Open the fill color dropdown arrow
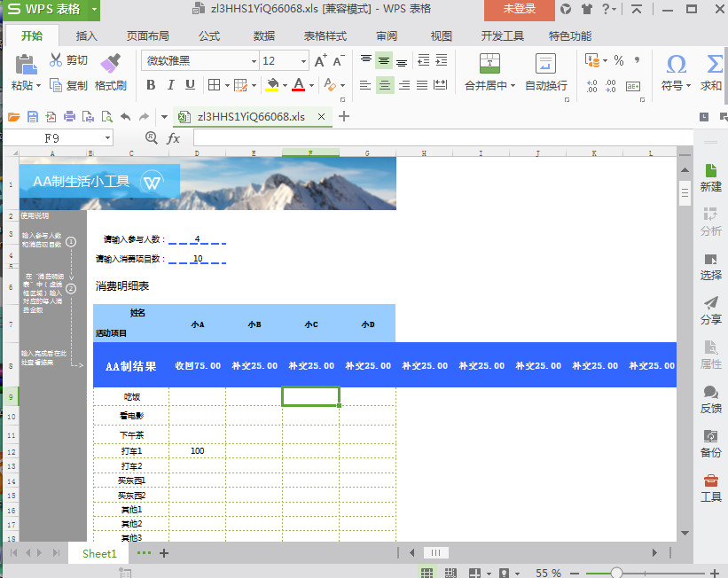This screenshot has height=578, width=728. click(285, 86)
